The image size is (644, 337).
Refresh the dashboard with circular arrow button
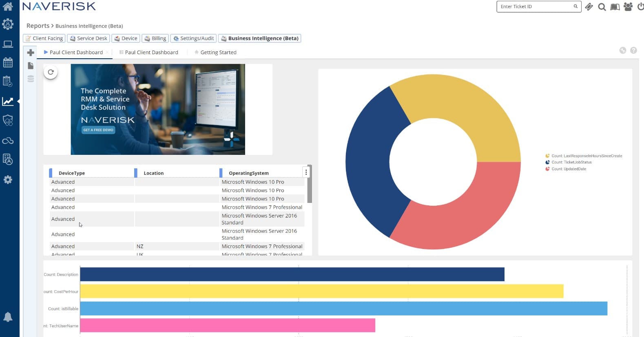pos(51,72)
